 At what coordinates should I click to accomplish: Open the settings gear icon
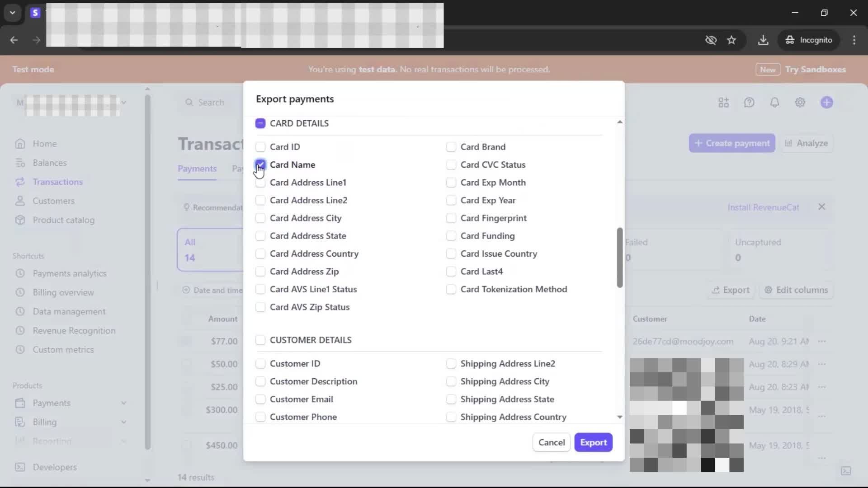point(800,103)
